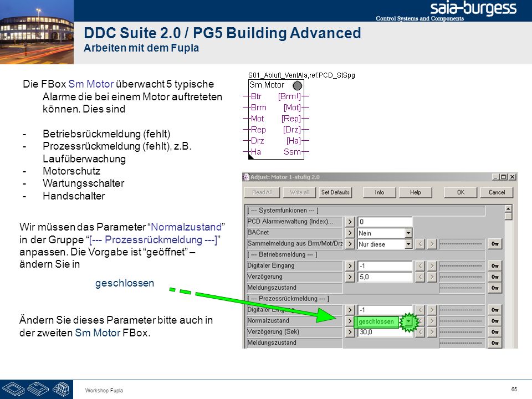Viewport: 532px width, 399px height.
Task: Click the Btr input on Sm Motor FBox
Action: pyautogui.click(x=256, y=96)
